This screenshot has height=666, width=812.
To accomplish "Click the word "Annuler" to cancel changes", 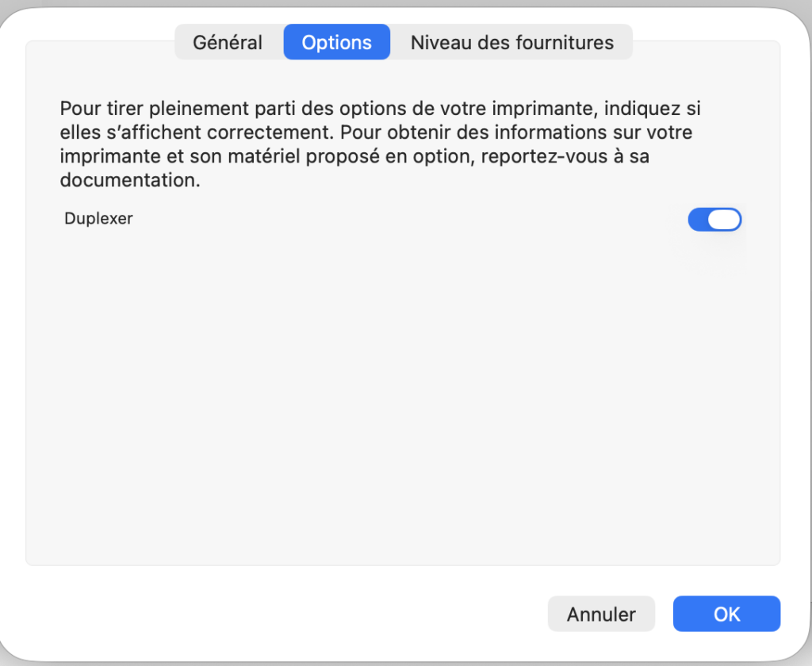I will pyautogui.click(x=601, y=614).
